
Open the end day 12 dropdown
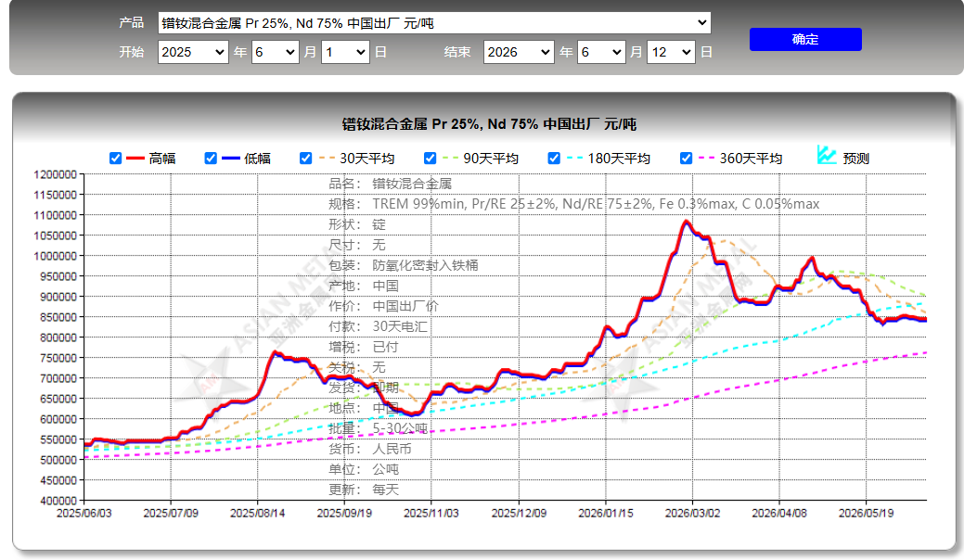click(672, 52)
